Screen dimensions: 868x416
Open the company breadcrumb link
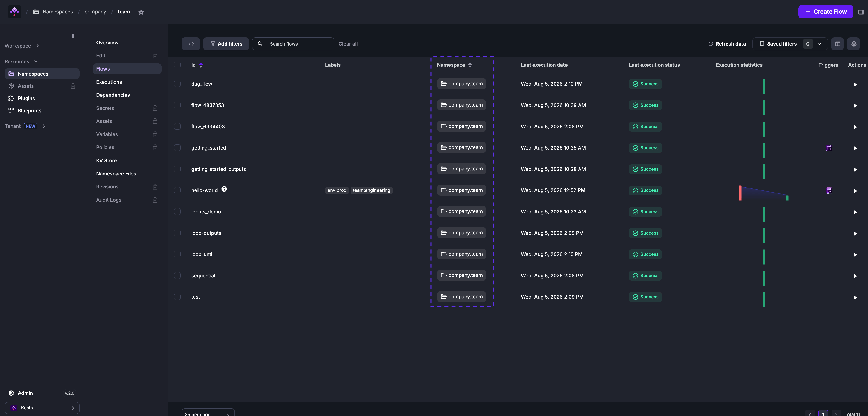click(x=95, y=12)
